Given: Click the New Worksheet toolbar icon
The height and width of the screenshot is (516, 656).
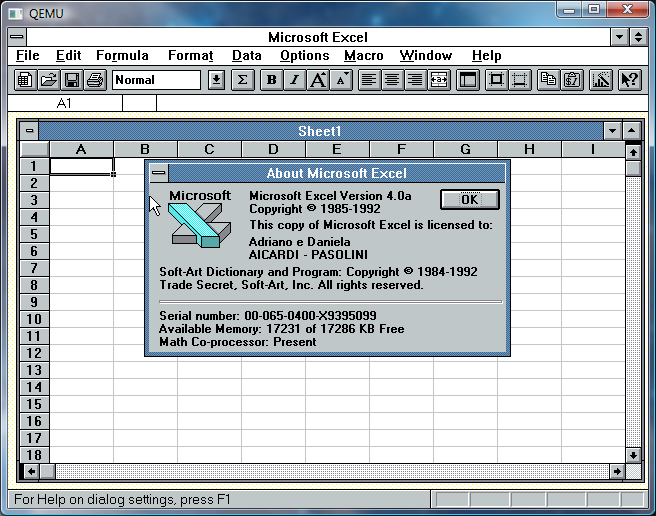Looking at the screenshot, I should point(24,80).
